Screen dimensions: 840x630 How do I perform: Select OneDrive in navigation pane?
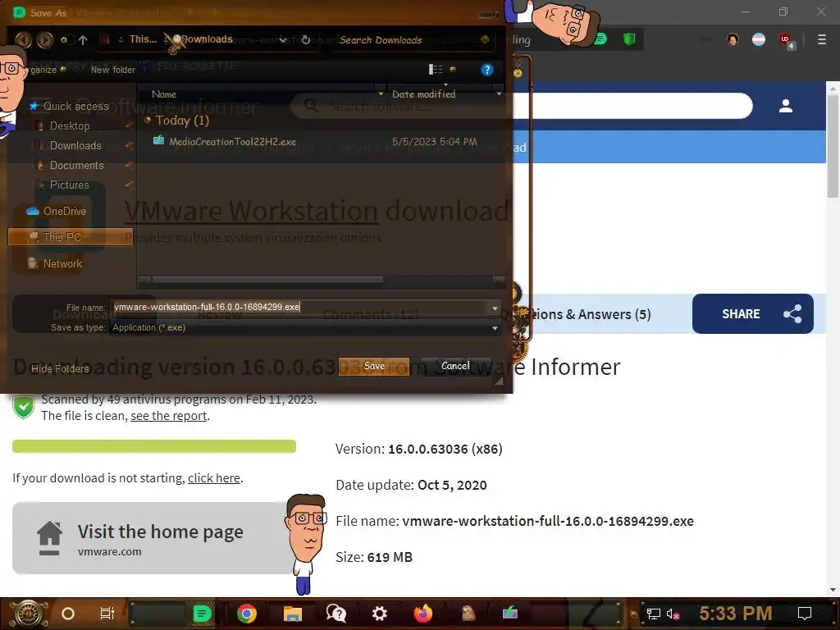click(64, 211)
